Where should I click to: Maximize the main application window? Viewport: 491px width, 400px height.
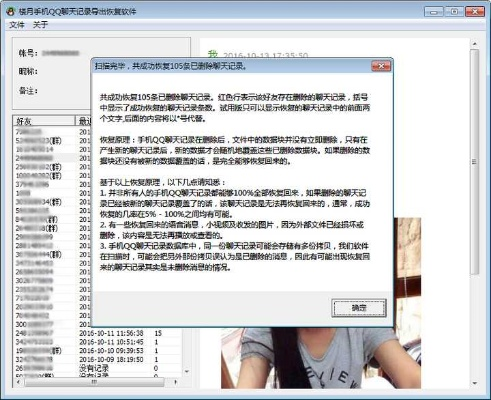[454, 12]
